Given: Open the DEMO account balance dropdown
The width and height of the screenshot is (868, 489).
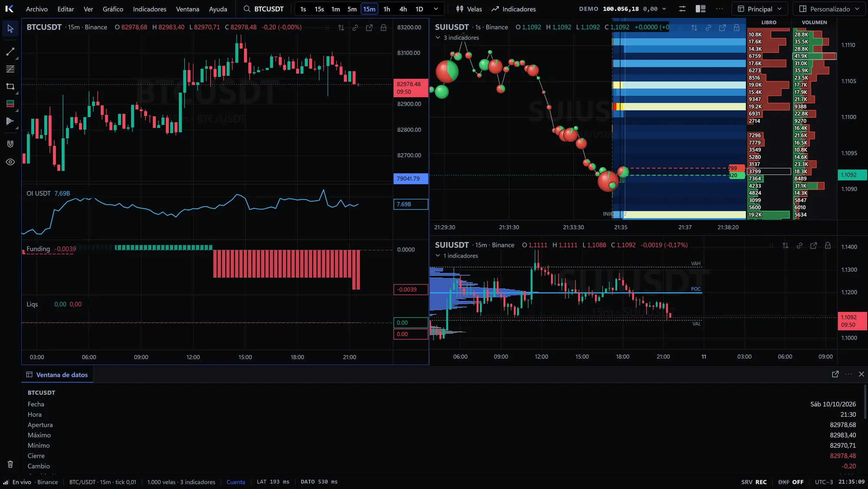Looking at the screenshot, I should [x=623, y=9].
